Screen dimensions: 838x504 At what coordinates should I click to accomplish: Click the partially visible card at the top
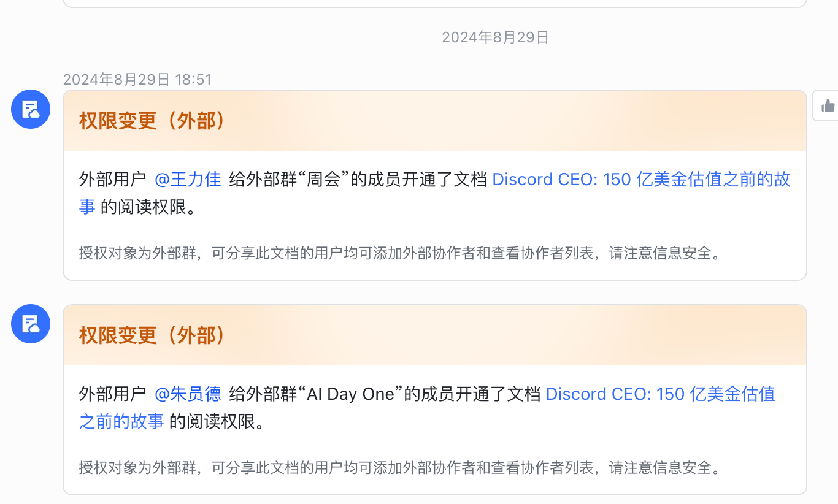click(x=435, y=3)
